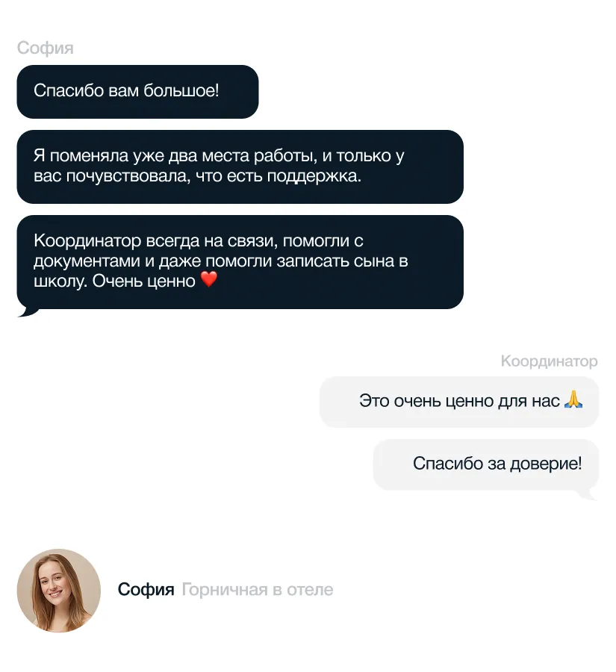This screenshot has width=616, height=672.
Task: Select the 'Спасибо вам большое!' message bubble
Action: tap(137, 92)
